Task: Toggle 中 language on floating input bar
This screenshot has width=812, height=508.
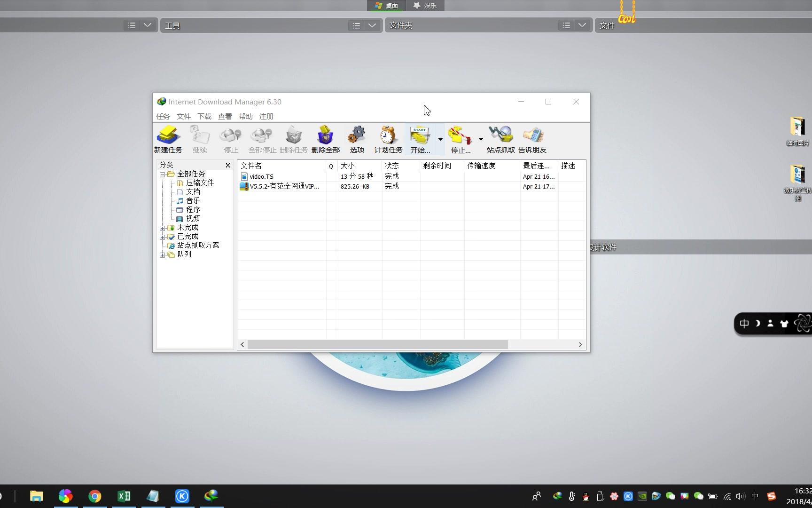Action: click(744, 324)
